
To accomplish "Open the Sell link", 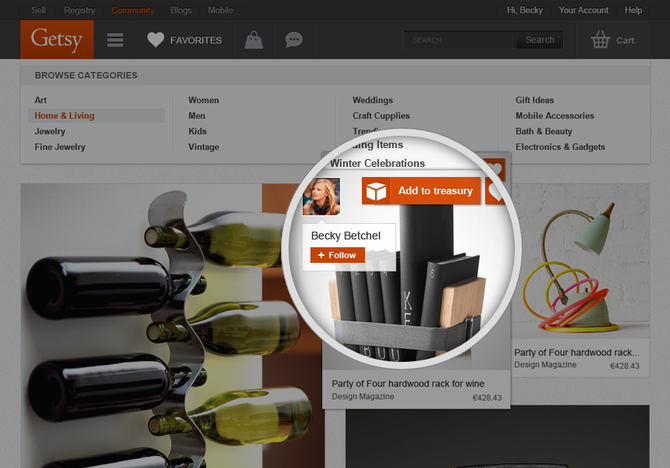I will [38, 10].
